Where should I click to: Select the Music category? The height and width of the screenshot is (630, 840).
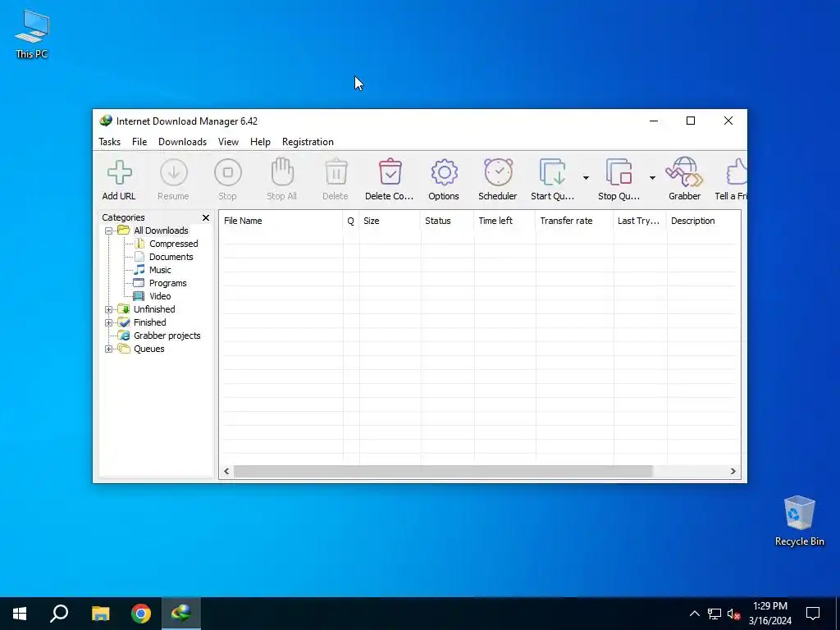160,270
